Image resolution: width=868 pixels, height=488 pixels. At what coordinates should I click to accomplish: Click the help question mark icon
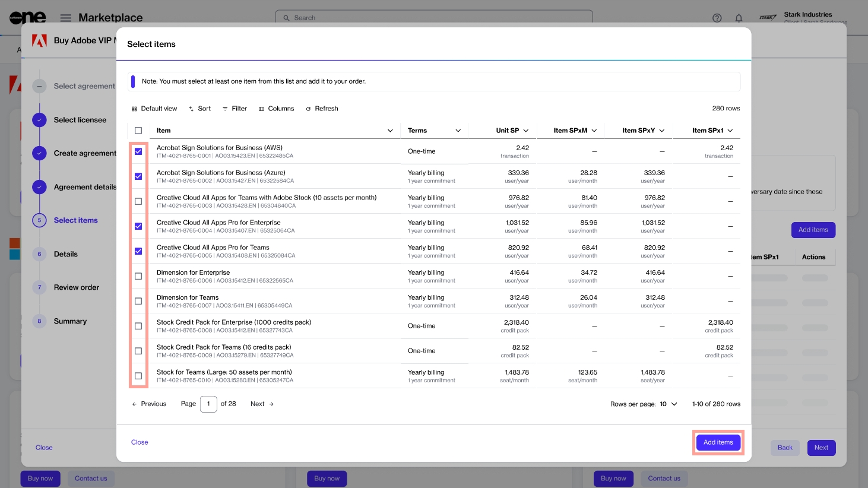coord(717,18)
